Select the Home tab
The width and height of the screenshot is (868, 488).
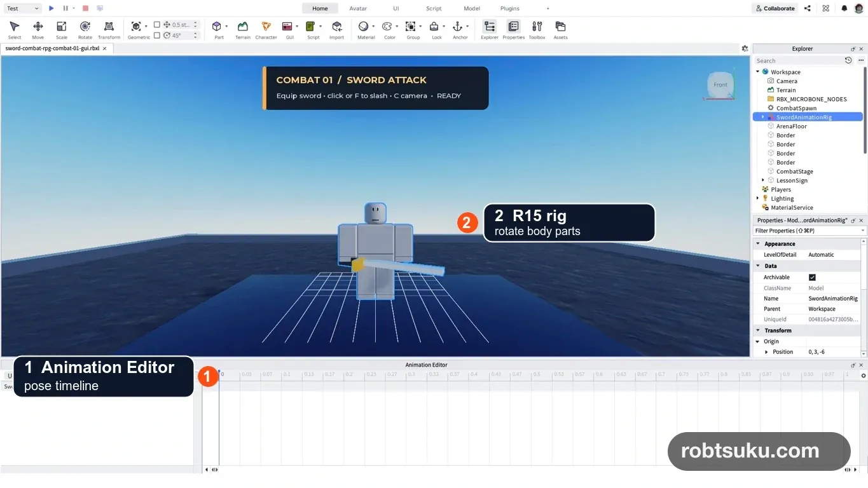[320, 8]
